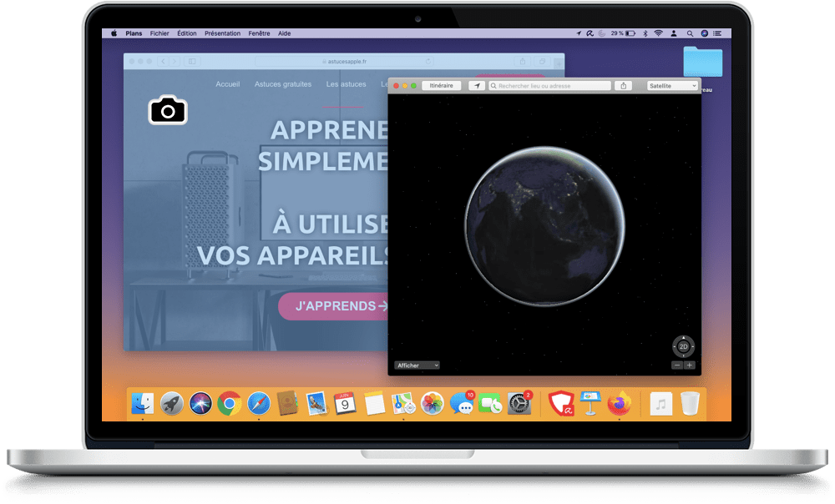Open the share button in Plans toolbar

(x=624, y=86)
